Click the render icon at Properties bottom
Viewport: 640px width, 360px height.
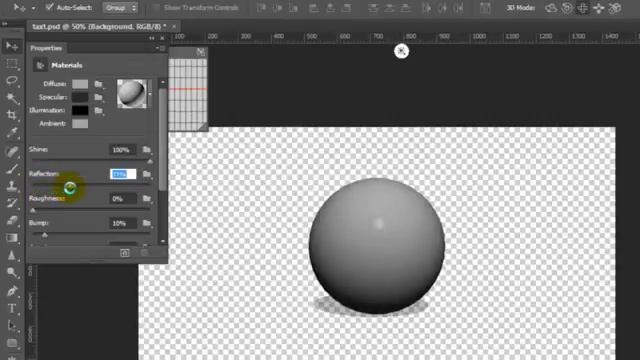(x=125, y=253)
